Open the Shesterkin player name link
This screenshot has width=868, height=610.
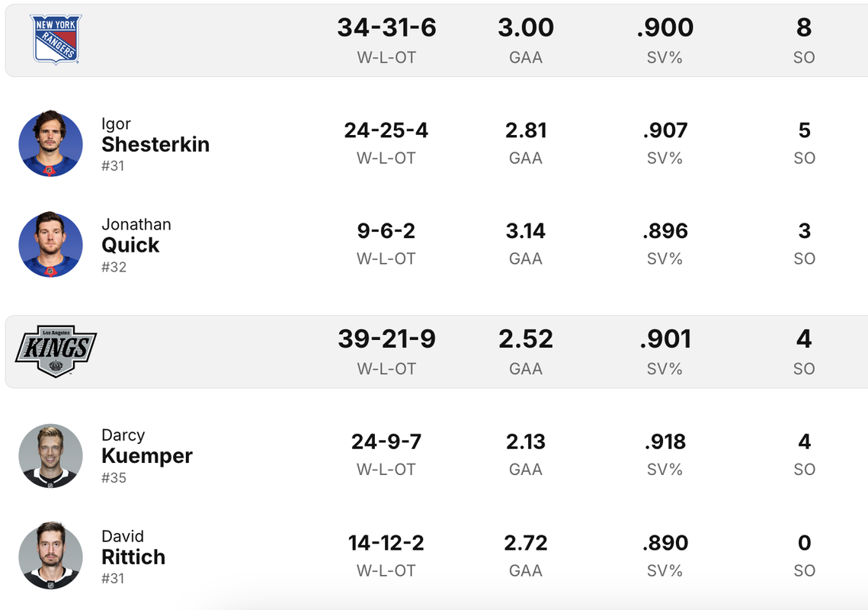click(x=155, y=144)
